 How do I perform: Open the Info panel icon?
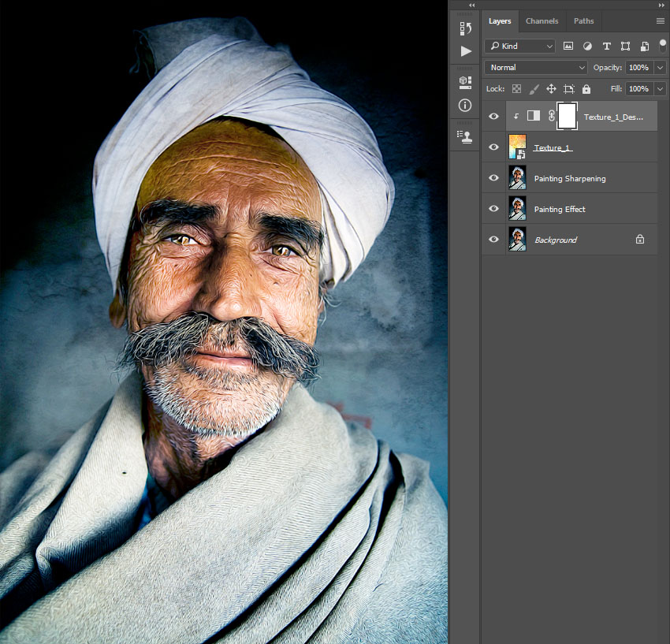pos(465,106)
